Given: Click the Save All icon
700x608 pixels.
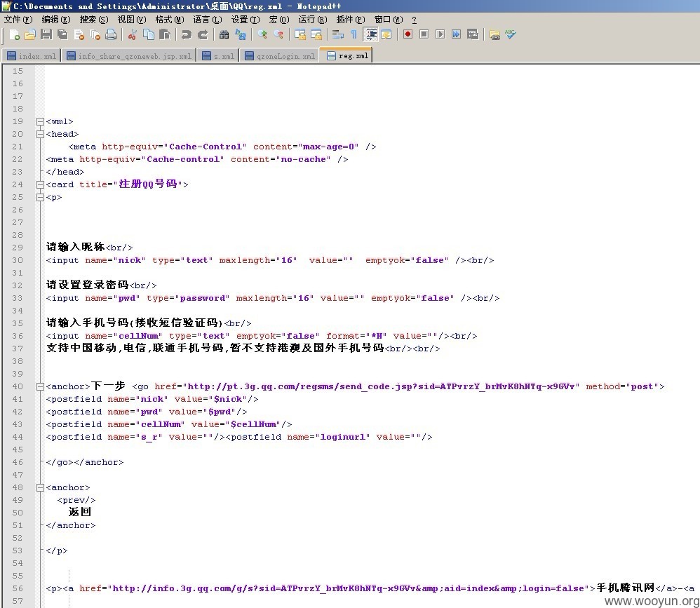Looking at the screenshot, I should 62,35.
